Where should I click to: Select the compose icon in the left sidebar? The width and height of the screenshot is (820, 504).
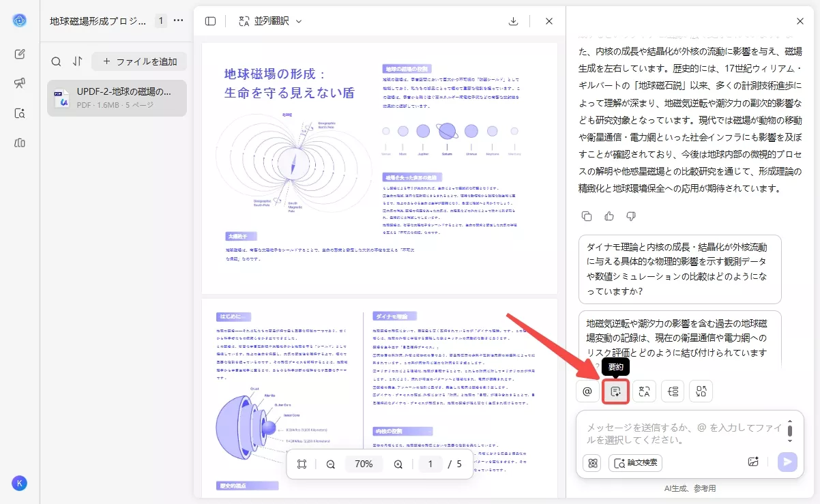click(x=20, y=54)
